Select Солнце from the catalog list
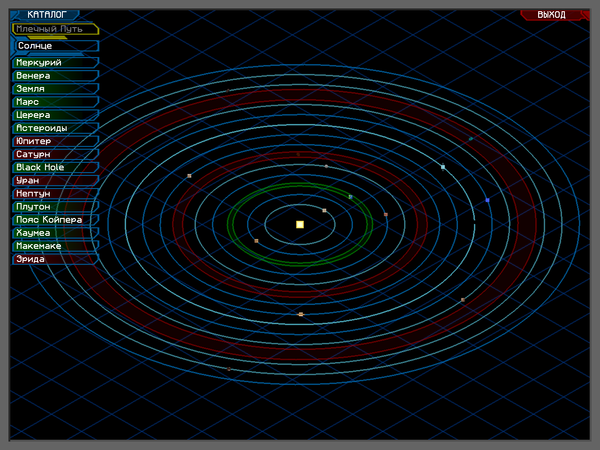Viewport: 600px width, 450px height. point(55,46)
